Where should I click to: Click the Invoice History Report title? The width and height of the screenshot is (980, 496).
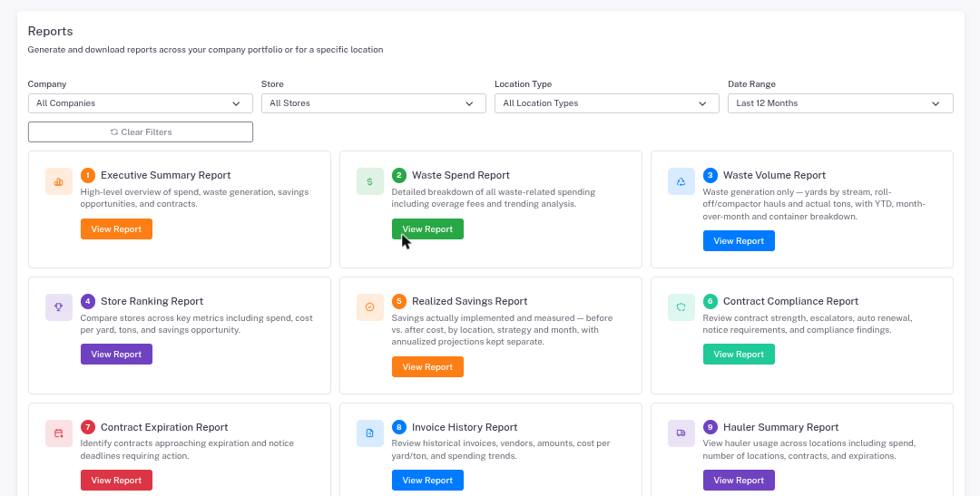[x=465, y=427]
